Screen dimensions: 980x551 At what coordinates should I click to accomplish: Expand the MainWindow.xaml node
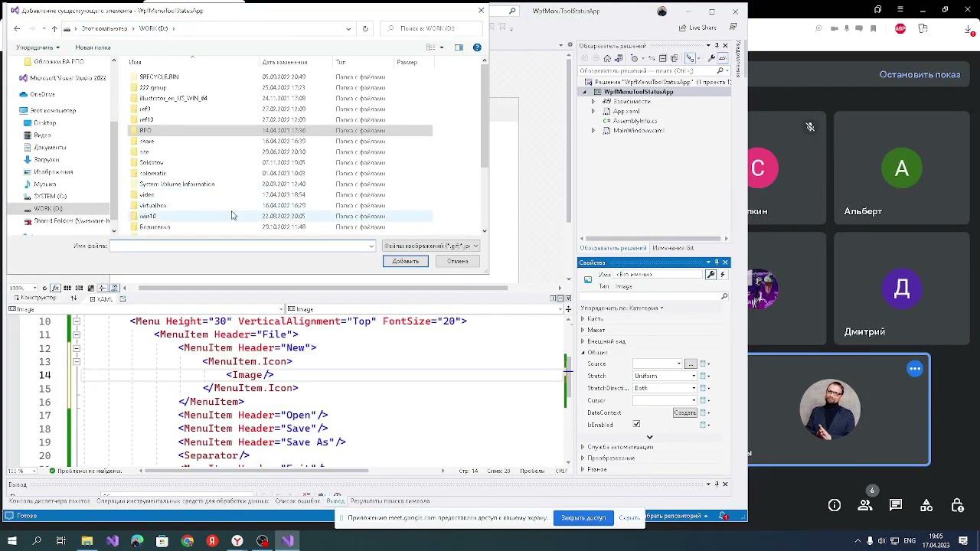click(x=593, y=131)
